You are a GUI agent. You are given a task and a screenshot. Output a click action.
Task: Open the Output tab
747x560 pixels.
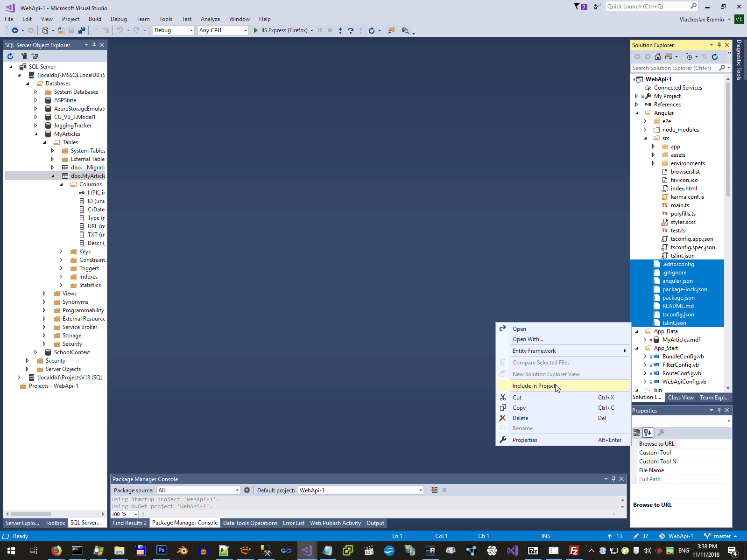375,523
